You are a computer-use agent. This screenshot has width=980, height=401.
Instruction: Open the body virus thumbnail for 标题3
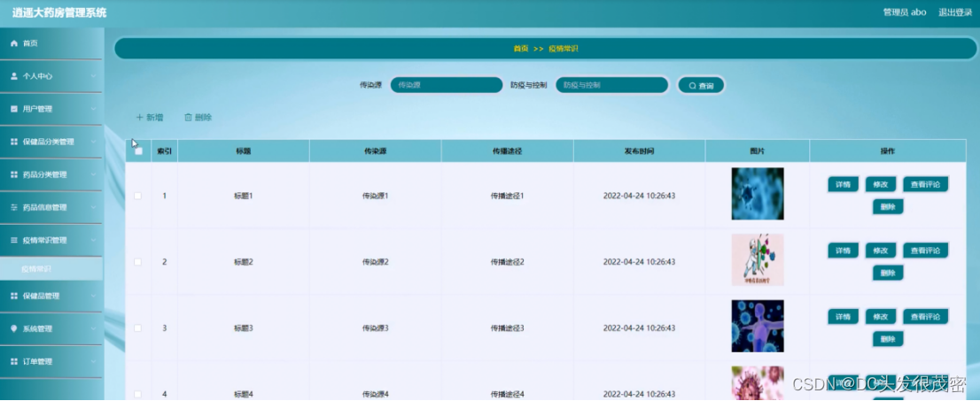pos(758,326)
